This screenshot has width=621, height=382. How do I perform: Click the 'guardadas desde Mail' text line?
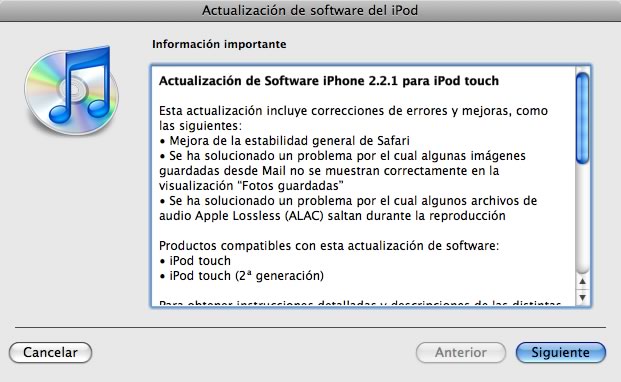tap(329, 171)
